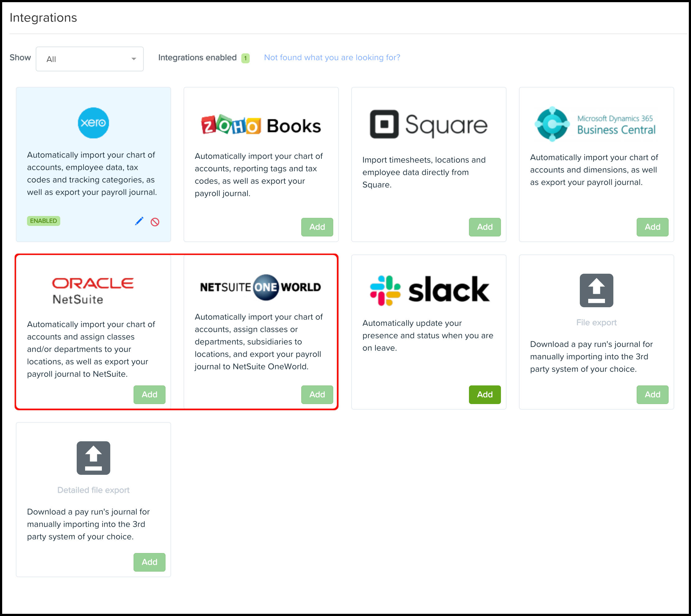Click the Slack description about presence and status
The width and height of the screenshot is (691, 616).
pyautogui.click(x=428, y=335)
